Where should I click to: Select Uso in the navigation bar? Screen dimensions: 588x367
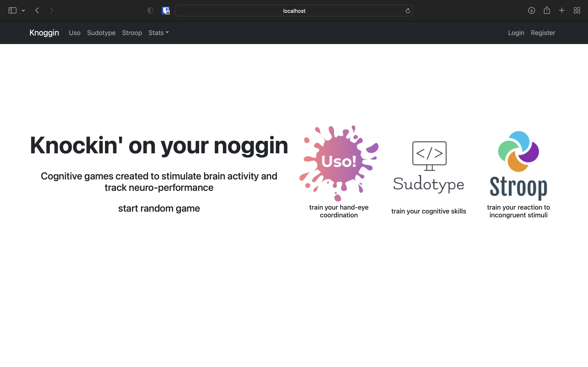(x=75, y=33)
